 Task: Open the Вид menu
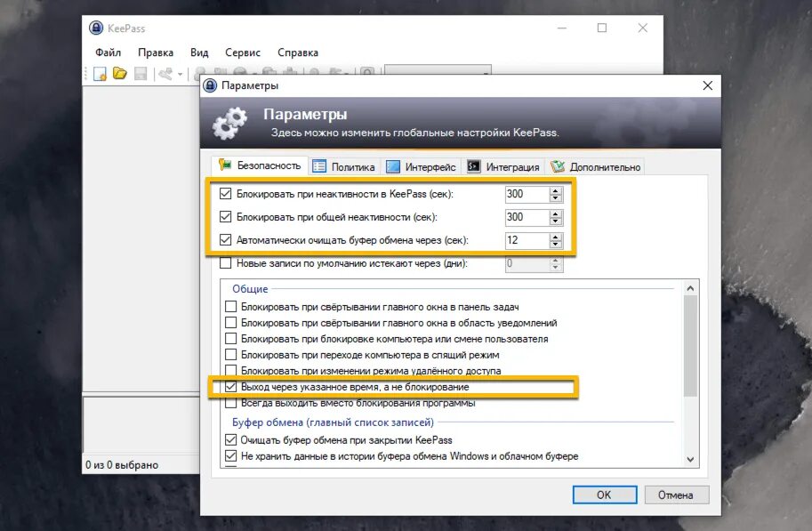199,52
